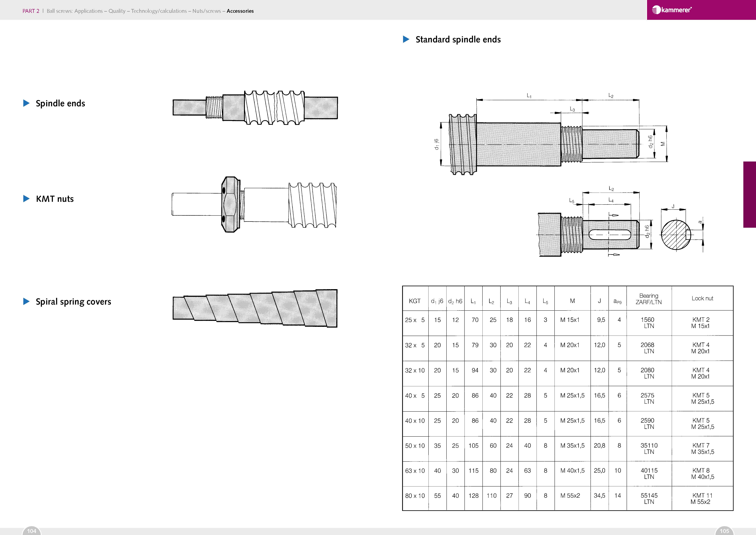Click the 'KGT' column header
The height and width of the screenshot is (535, 756).
point(414,301)
